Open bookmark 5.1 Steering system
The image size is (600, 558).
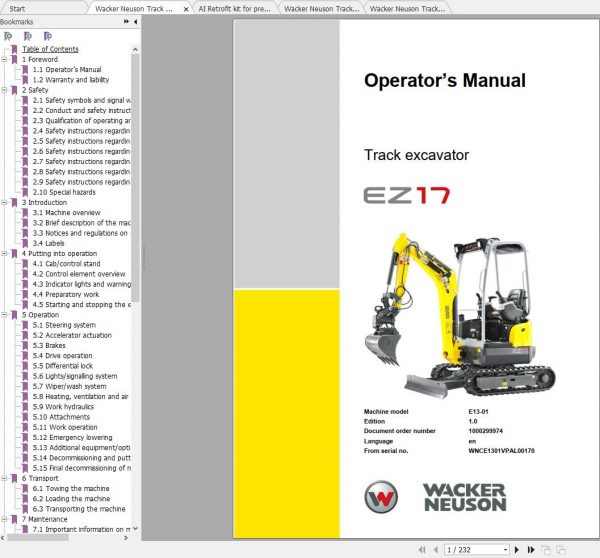[64, 325]
